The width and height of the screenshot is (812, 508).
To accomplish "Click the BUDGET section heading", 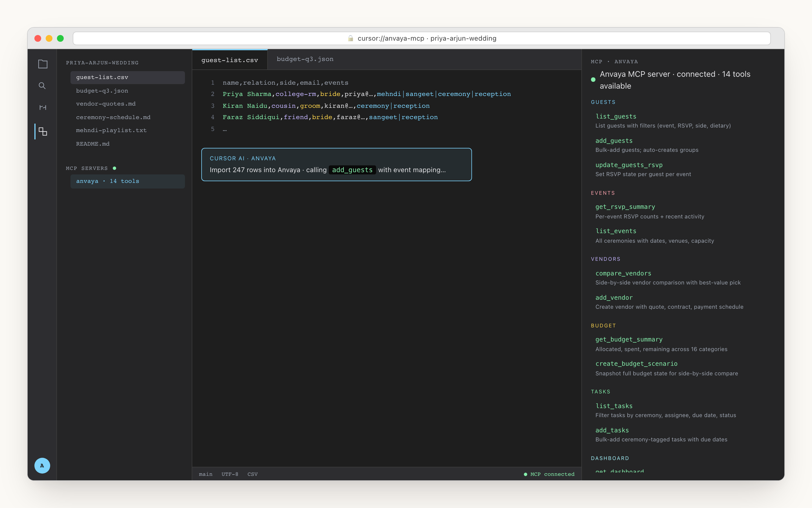I will point(603,326).
